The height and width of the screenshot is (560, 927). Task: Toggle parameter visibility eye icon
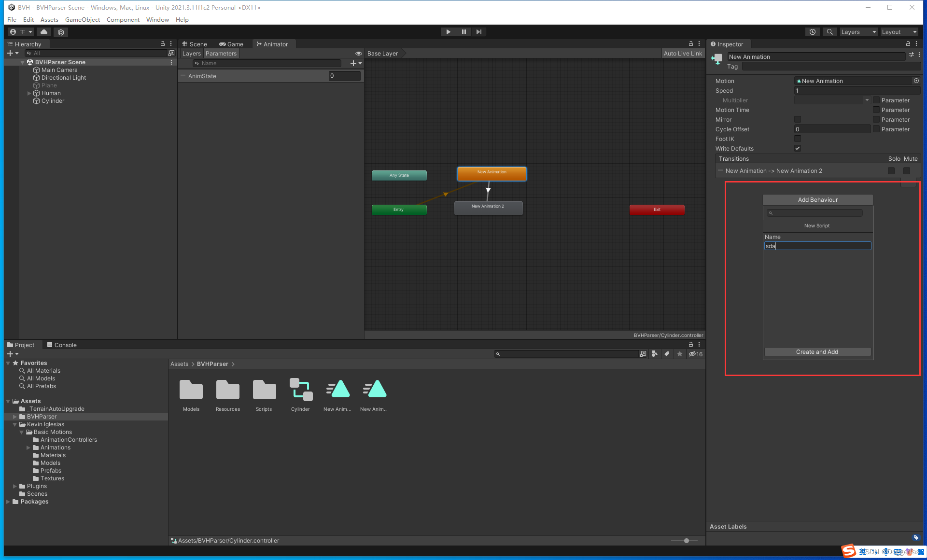[x=358, y=54]
